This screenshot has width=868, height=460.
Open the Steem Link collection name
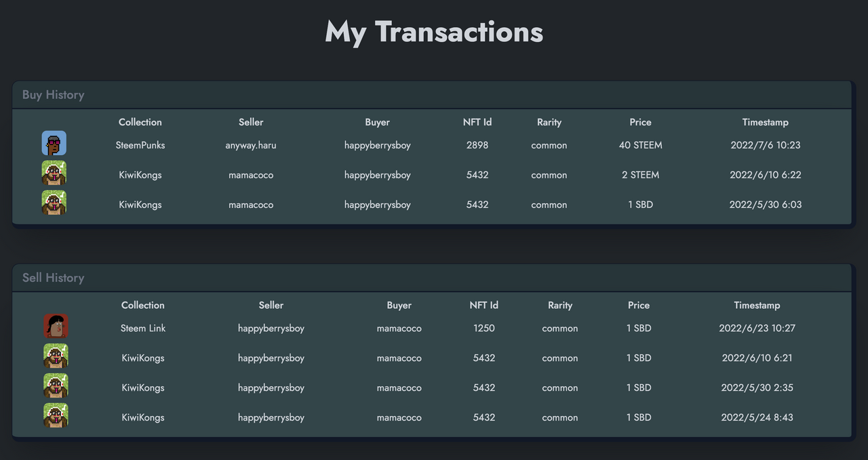(143, 328)
